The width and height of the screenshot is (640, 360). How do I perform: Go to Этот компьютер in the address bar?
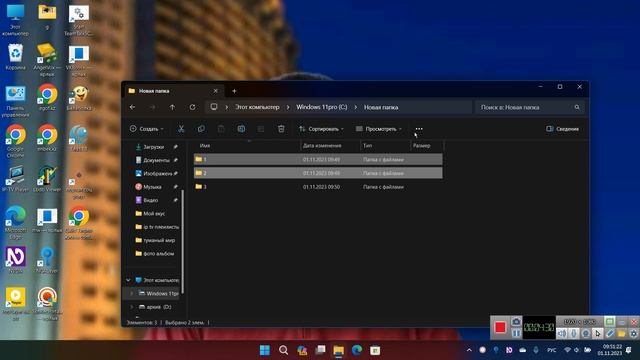[x=257, y=107]
